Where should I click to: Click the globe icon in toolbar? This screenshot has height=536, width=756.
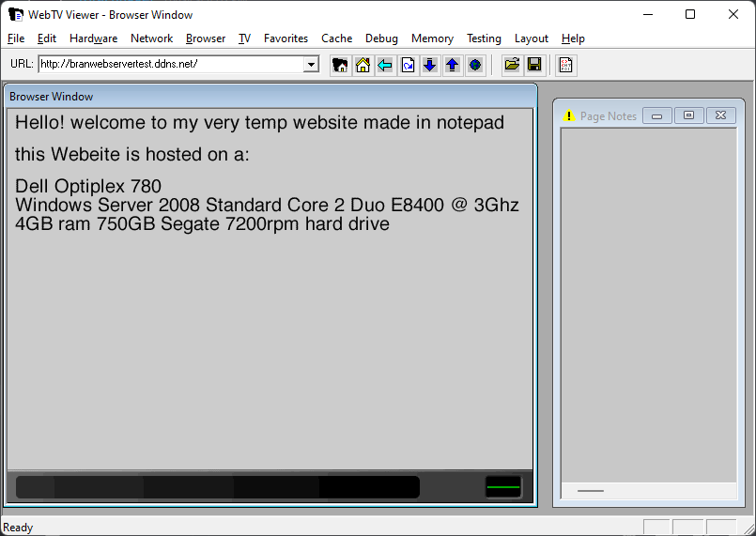[475, 65]
